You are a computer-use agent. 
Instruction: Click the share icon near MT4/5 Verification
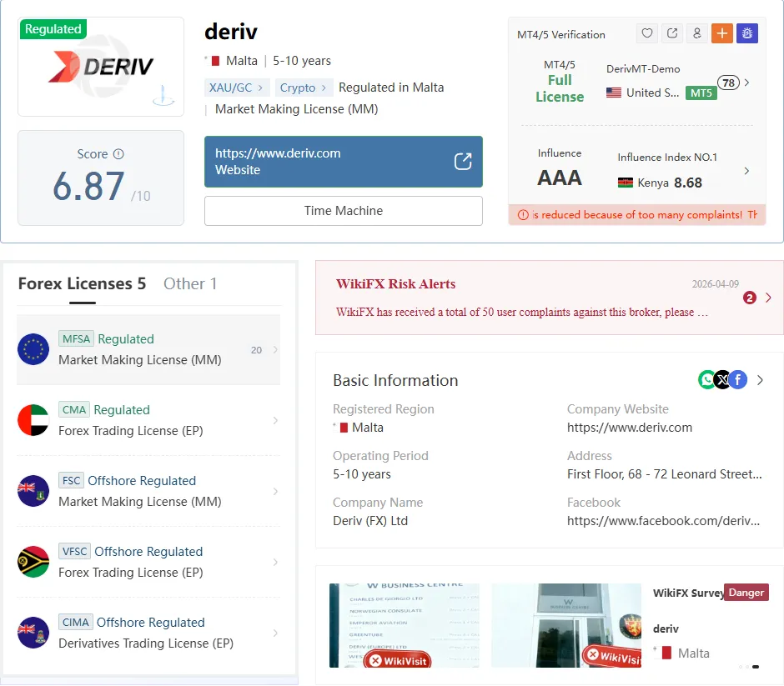(x=672, y=33)
